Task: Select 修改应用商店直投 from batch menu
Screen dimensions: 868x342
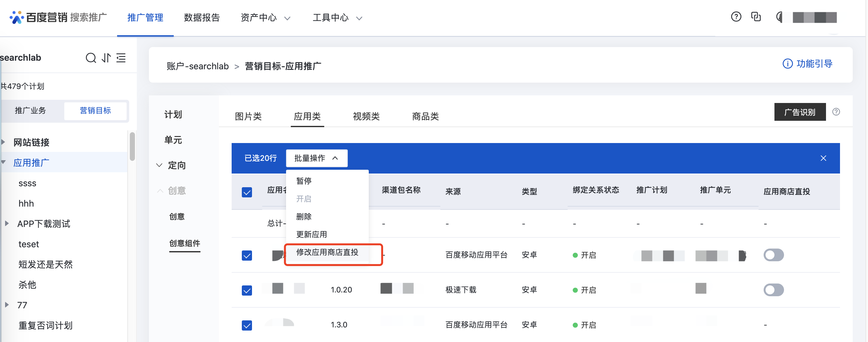Action: tap(327, 252)
